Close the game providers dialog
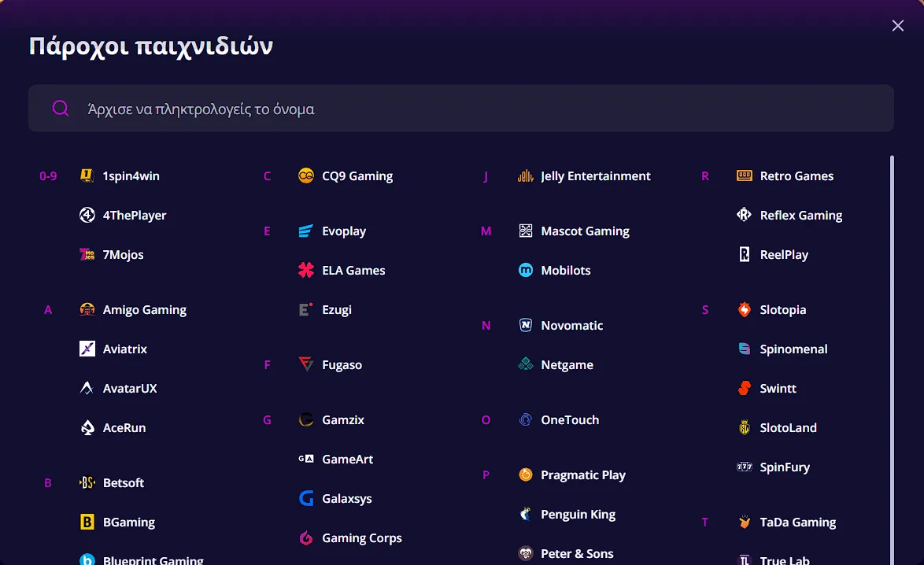Screen dimensions: 924x565 (x=898, y=26)
